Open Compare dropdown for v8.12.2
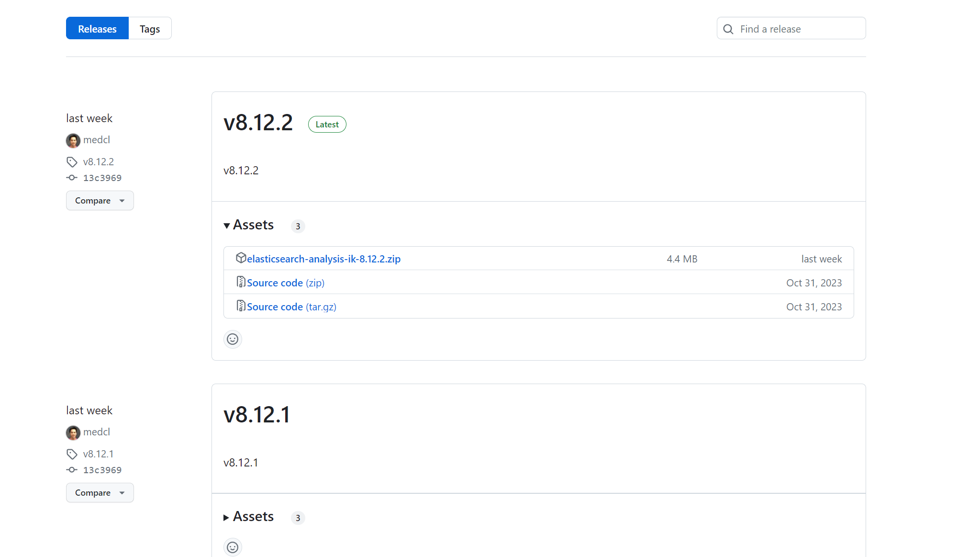This screenshot has height=557, width=980. [100, 201]
